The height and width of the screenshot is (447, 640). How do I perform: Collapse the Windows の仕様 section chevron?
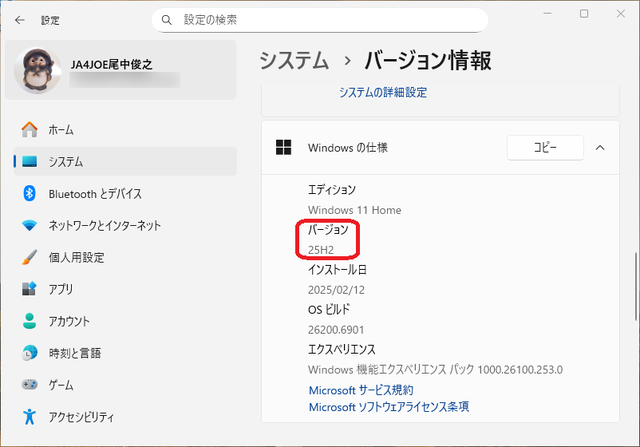[600, 147]
